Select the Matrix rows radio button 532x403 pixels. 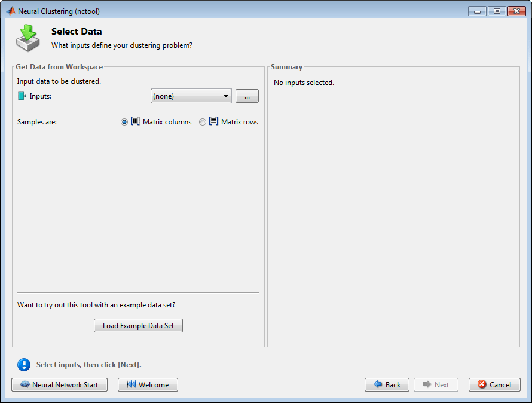tap(203, 122)
